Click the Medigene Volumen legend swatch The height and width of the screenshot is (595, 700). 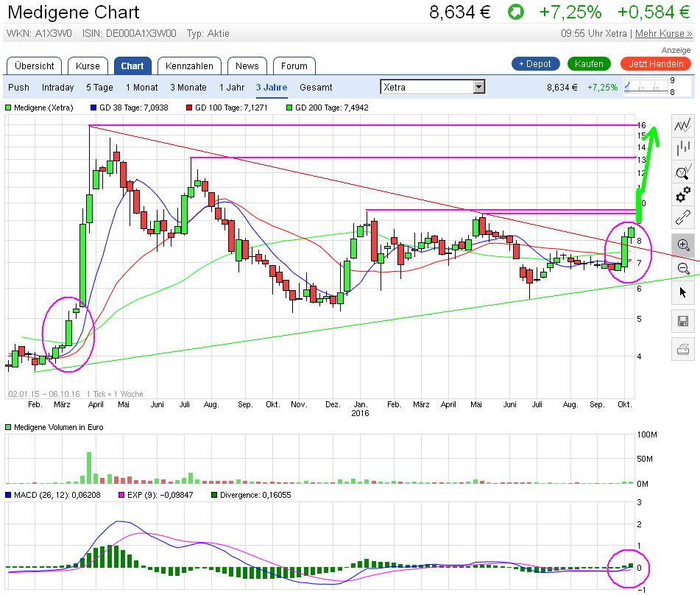pos(8,428)
